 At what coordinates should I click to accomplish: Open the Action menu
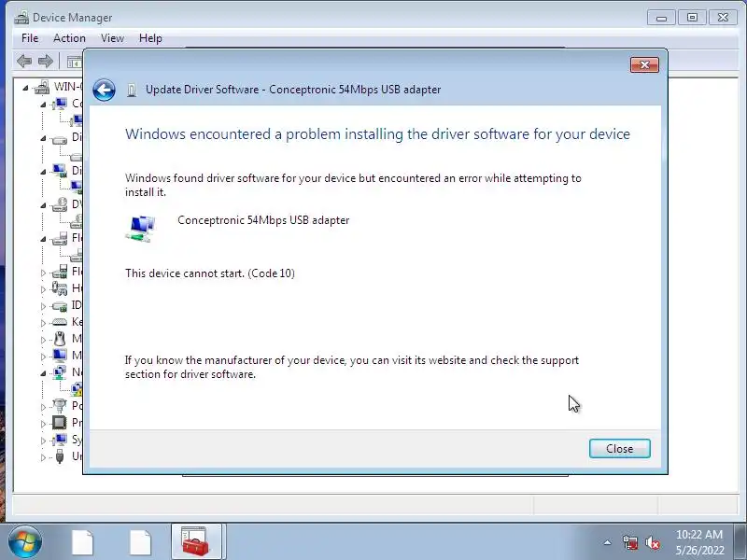click(69, 38)
